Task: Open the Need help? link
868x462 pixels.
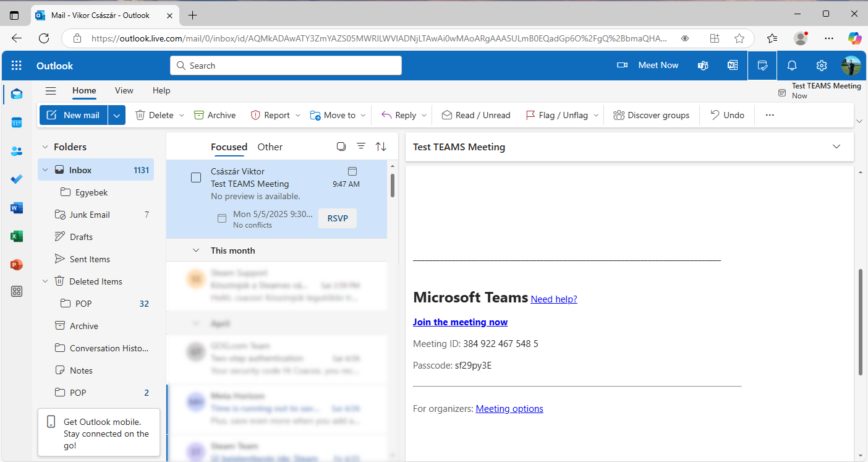Action: click(554, 299)
